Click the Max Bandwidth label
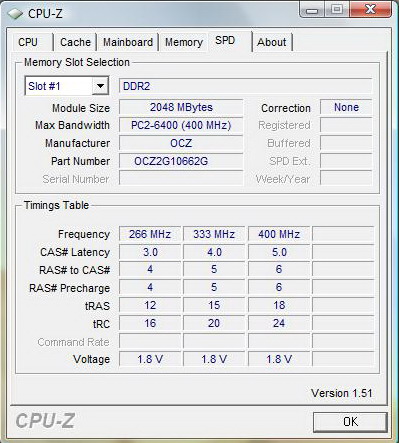399x443 pixels. [72, 125]
